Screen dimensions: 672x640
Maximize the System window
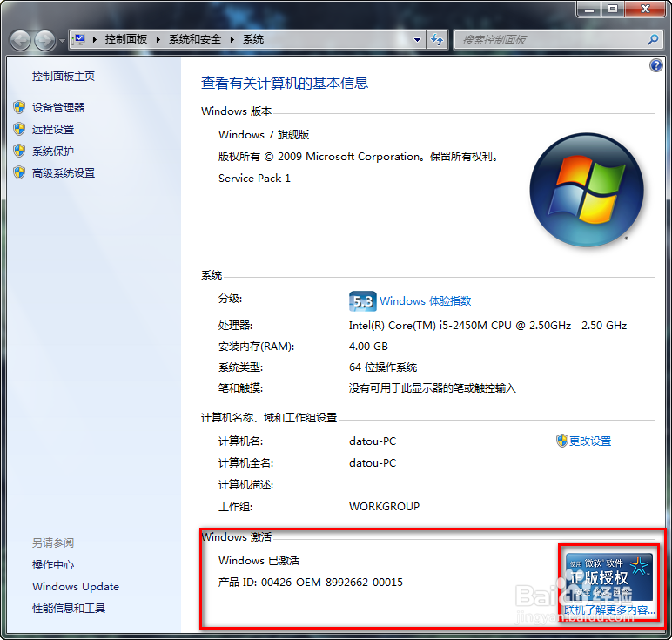point(613,9)
